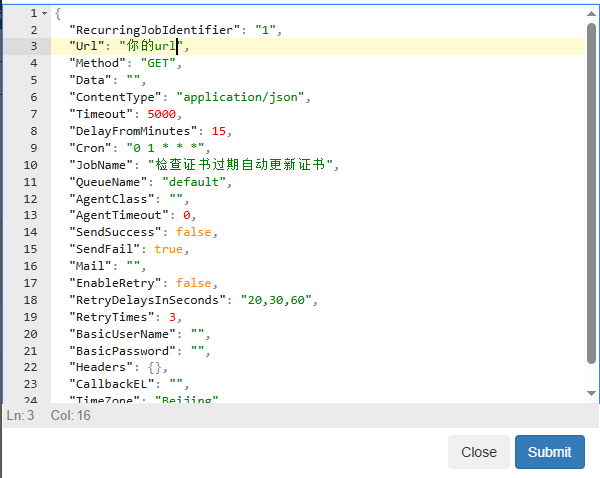The width and height of the screenshot is (600, 478).
Task: Click the "RecurringJobIdentifier" key text
Action: [x=155, y=30]
